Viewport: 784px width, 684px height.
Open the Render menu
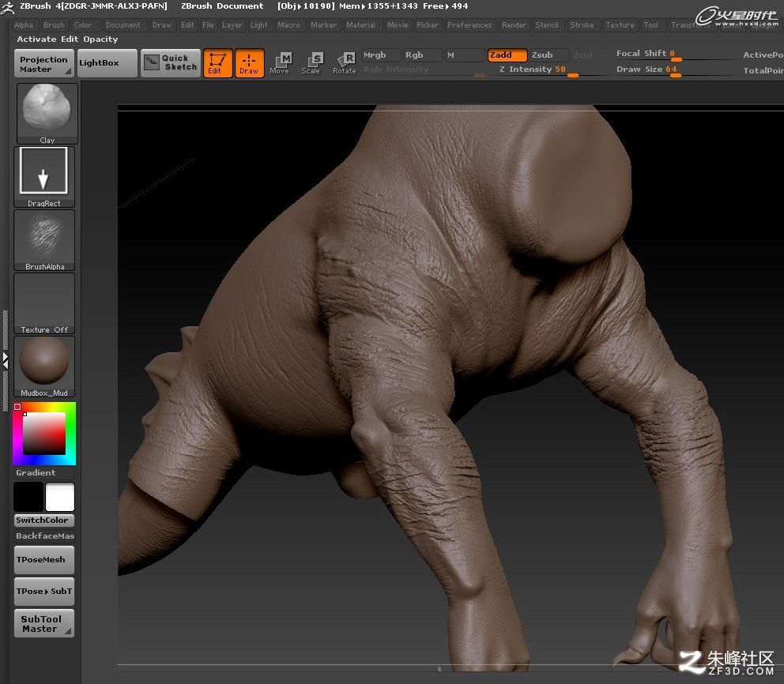click(514, 25)
